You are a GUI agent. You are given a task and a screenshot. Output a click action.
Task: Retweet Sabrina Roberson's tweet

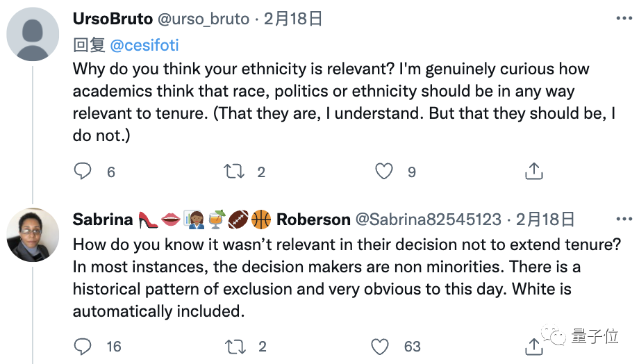tap(234, 345)
